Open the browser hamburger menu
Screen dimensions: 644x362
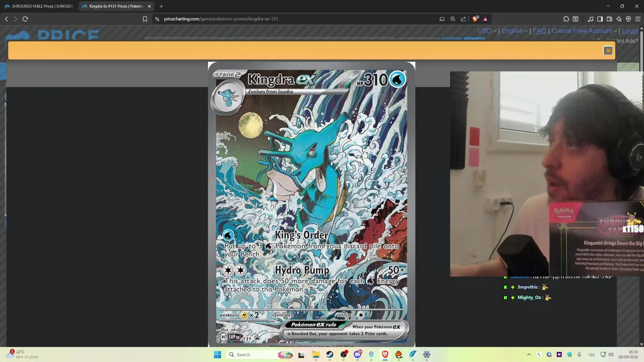click(x=637, y=19)
